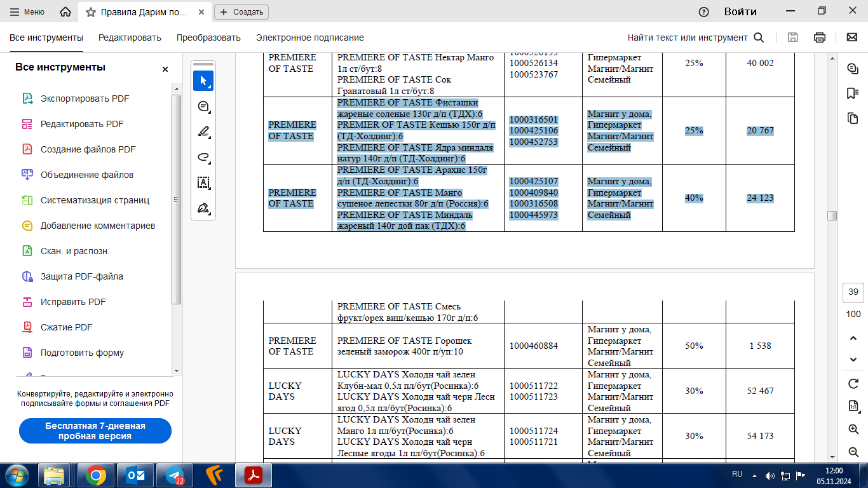Rotate the page view clockwise
The image size is (868, 488).
pos(853,384)
